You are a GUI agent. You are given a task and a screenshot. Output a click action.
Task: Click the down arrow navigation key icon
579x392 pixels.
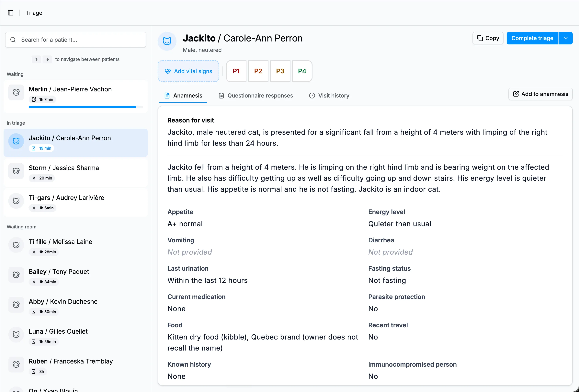pyautogui.click(x=47, y=59)
